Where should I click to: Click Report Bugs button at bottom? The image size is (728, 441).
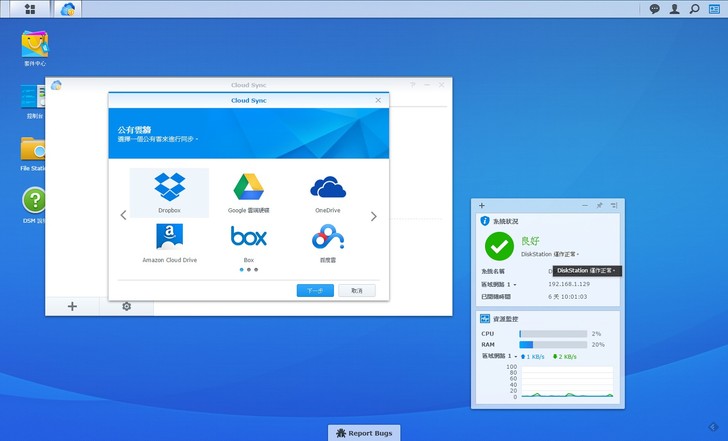(x=364, y=433)
